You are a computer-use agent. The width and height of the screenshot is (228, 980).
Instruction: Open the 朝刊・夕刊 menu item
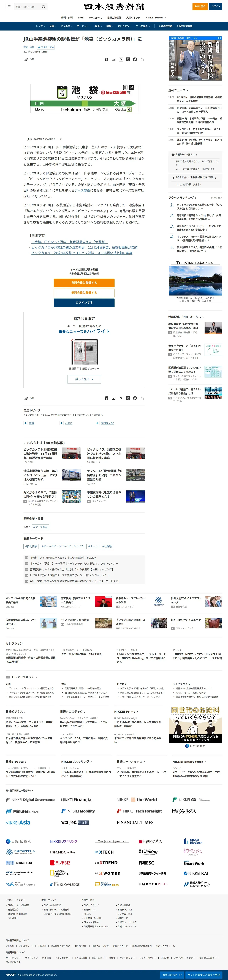point(67,18)
